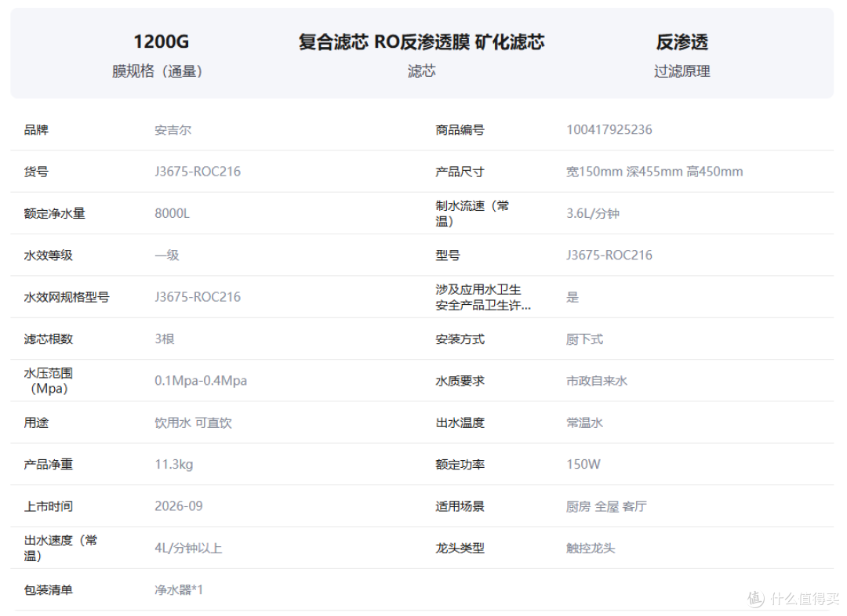Select the "水效等级" label
The image size is (847, 616).
point(48,255)
